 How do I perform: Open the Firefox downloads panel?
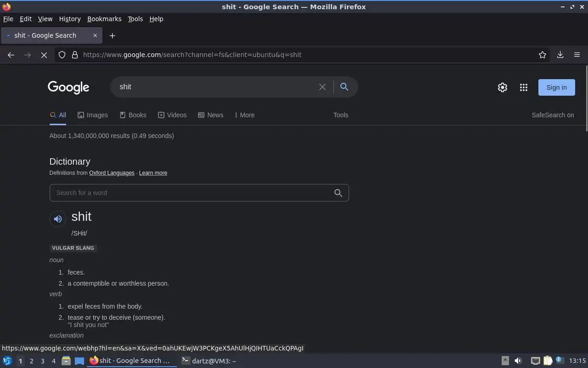click(x=560, y=55)
